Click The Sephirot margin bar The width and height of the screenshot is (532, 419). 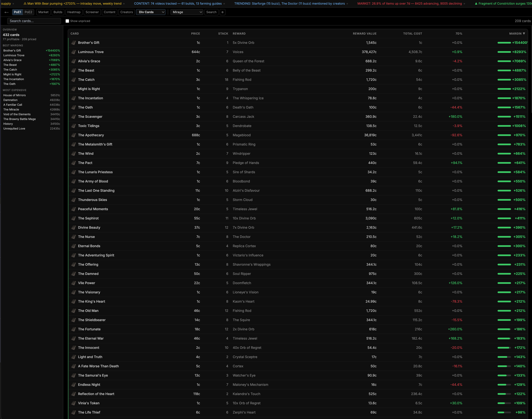click(x=504, y=218)
